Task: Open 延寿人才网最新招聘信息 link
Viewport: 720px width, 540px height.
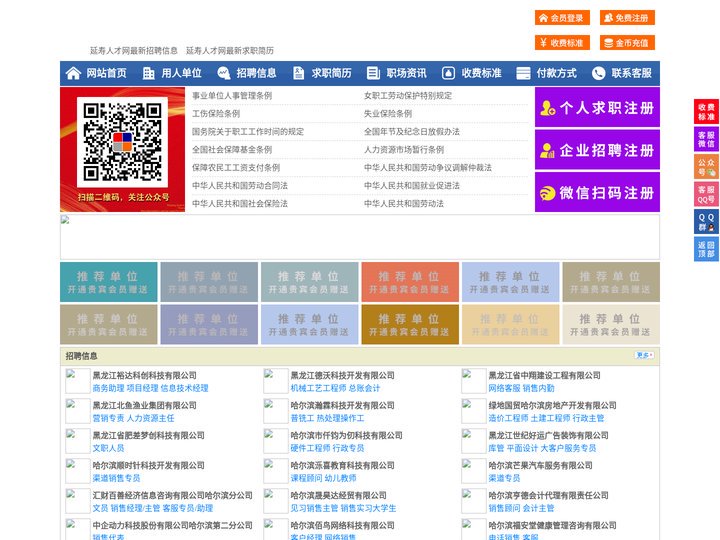Action: [x=134, y=51]
